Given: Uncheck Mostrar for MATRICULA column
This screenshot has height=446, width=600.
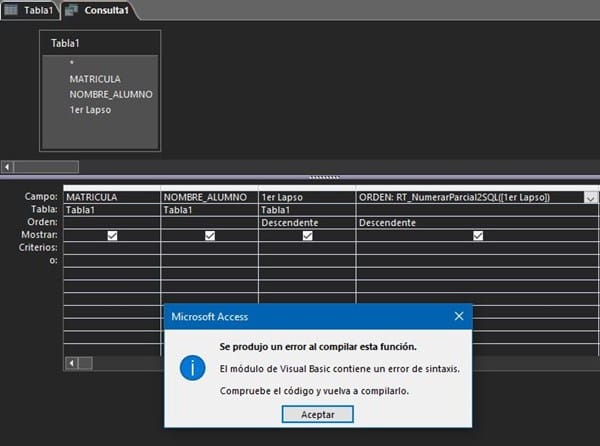Looking at the screenshot, I should coord(112,235).
